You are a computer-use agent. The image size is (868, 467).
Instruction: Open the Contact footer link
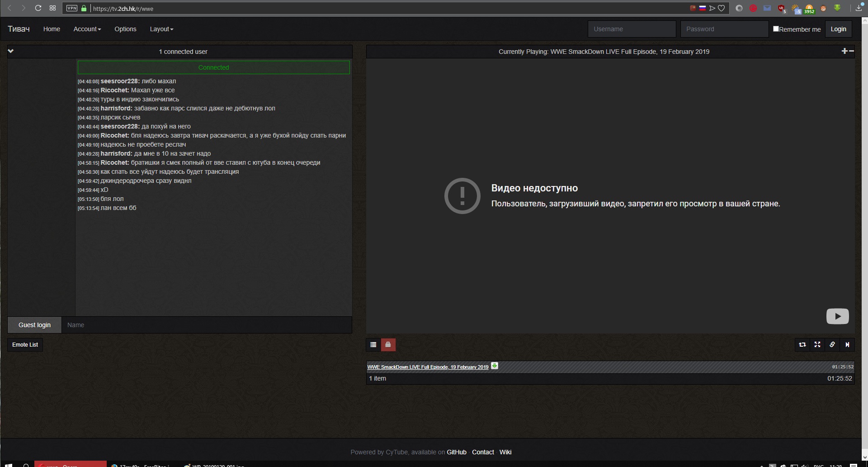483,452
